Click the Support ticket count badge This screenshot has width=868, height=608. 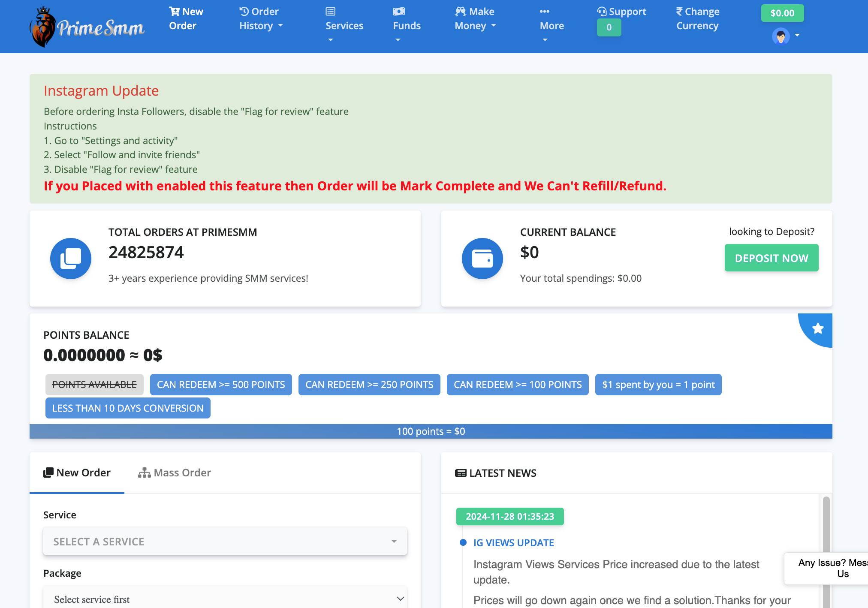(609, 27)
